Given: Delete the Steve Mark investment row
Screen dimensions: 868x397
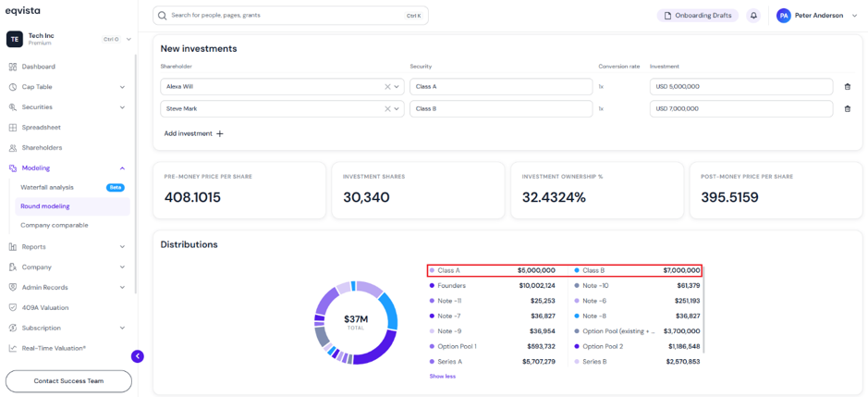Looking at the screenshot, I should (847, 108).
